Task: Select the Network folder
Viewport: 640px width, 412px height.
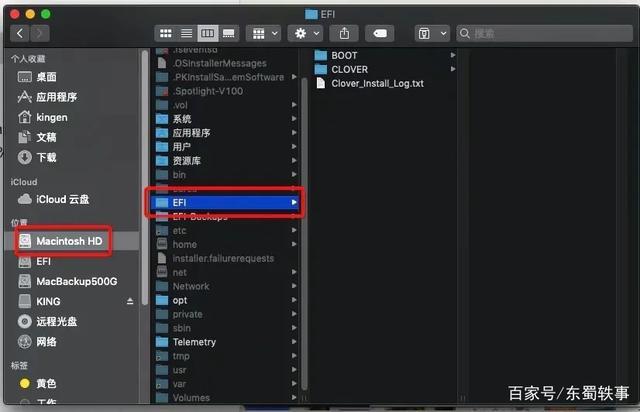Action: 191,286
